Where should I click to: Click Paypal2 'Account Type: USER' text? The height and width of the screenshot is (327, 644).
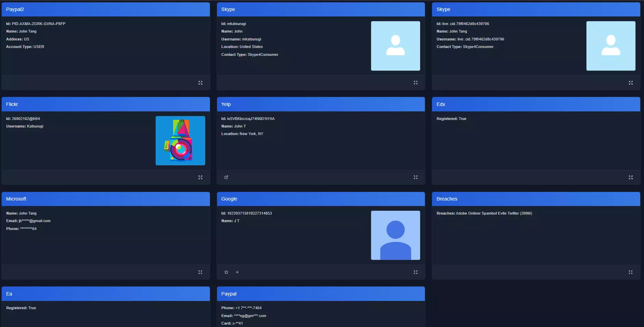click(x=25, y=47)
